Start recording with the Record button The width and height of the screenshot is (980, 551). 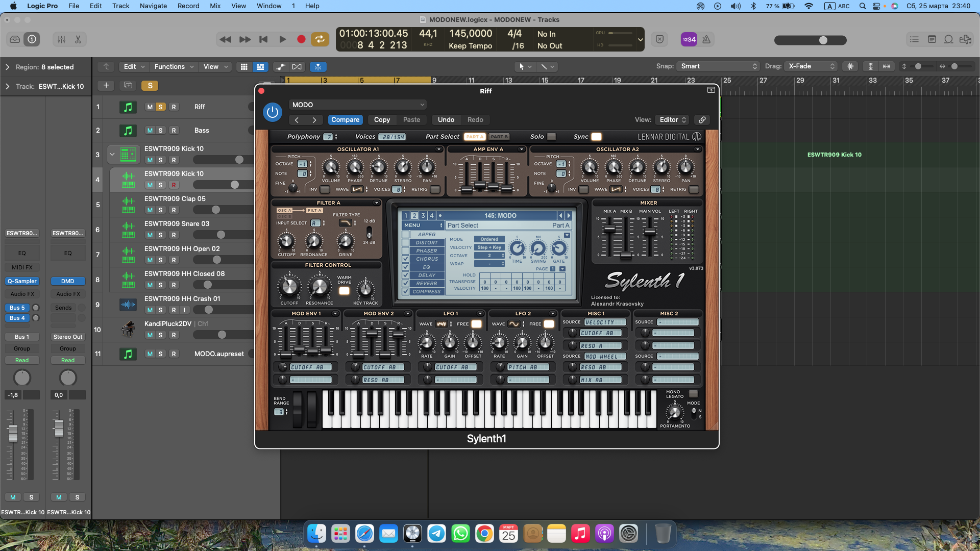(x=301, y=39)
